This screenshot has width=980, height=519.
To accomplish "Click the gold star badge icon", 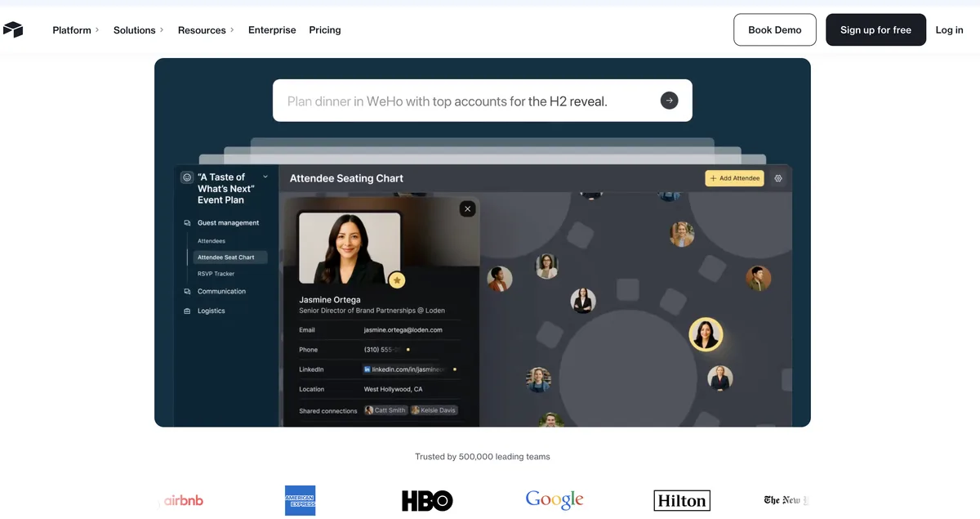I will [x=397, y=280].
